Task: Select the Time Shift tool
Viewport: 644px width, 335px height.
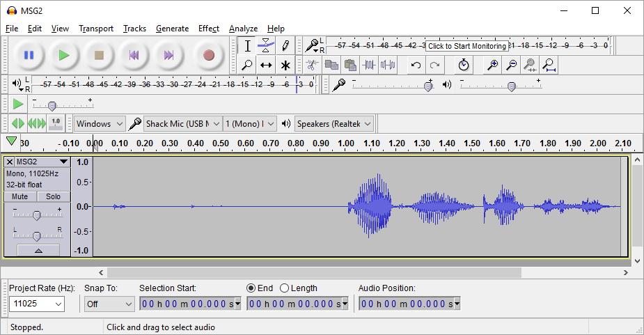Action: coord(266,65)
